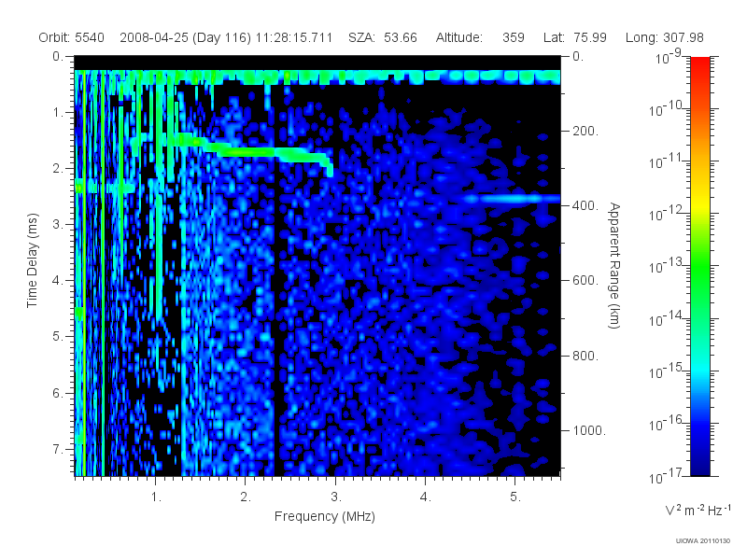Click the "Time Delay (ms)" axis title

click(32, 260)
